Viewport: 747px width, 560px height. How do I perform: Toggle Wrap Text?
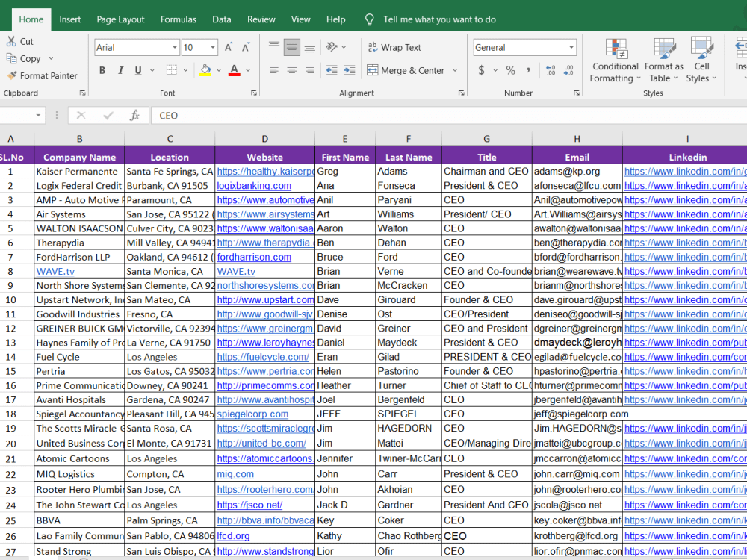[394, 47]
